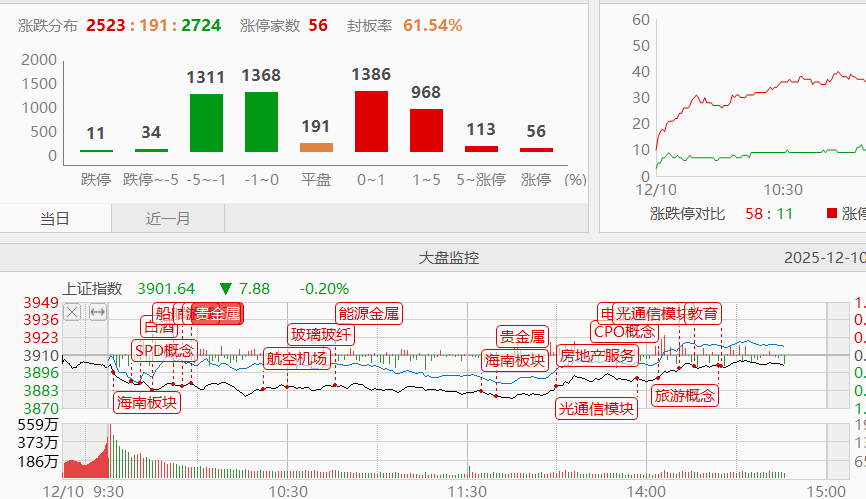Click the 房地产服务 sector tag

[x=597, y=355]
